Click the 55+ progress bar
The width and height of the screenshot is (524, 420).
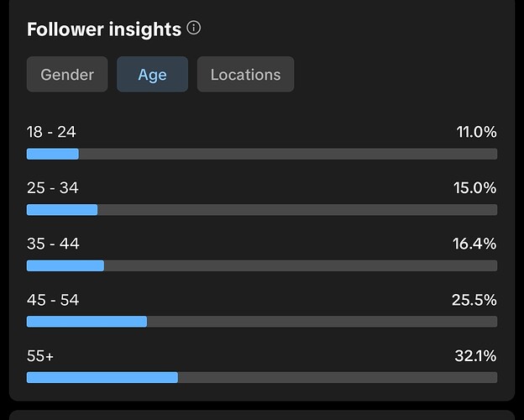click(x=261, y=377)
